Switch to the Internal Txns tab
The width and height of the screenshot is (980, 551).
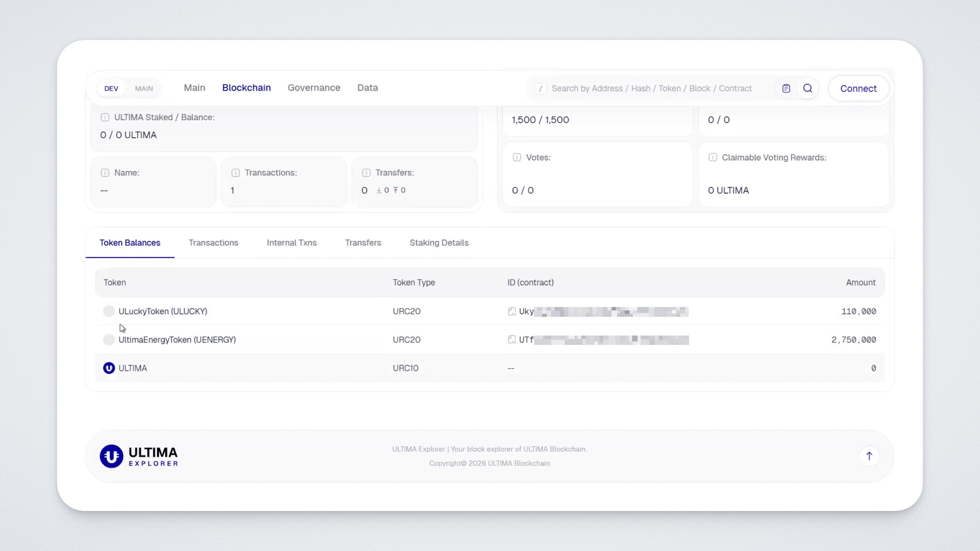(x=291, y=243)
